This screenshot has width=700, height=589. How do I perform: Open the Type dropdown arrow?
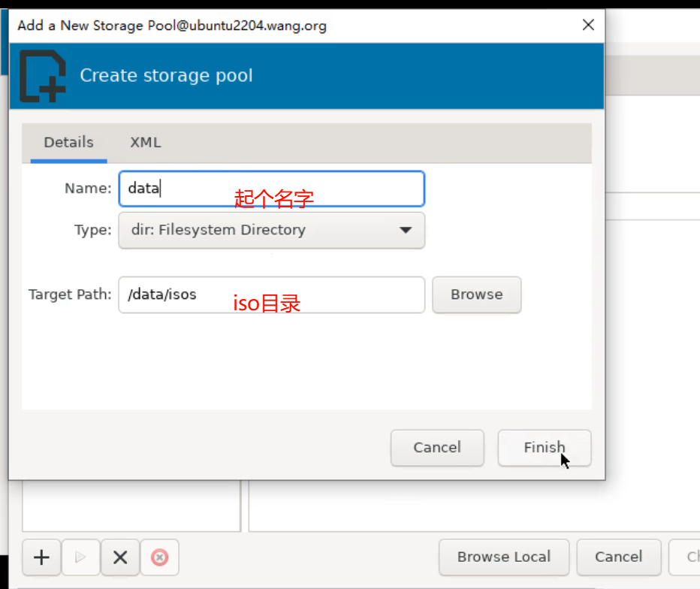[x=406, y=230]
